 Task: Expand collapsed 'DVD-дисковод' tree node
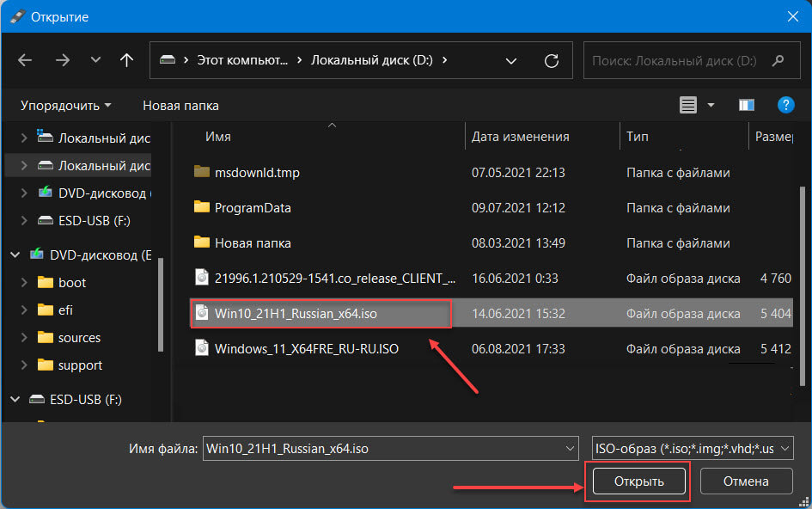tap(24, 193)
